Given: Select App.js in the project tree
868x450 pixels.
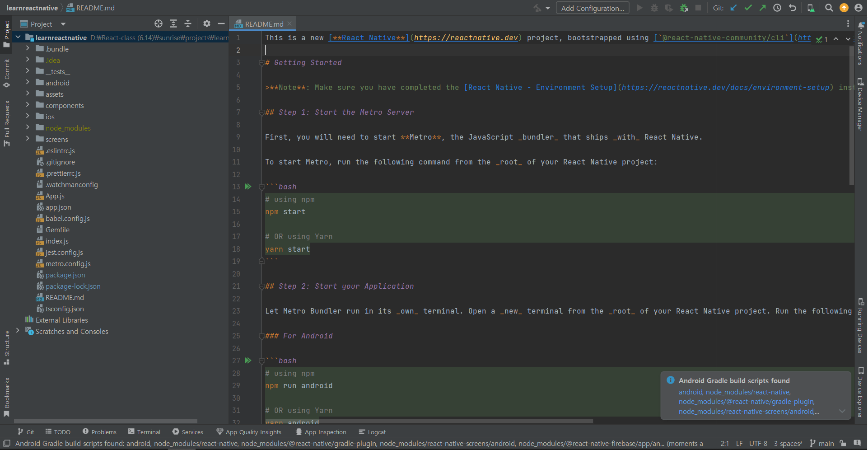Looking at the screenshot, I should pyautogui.click(x=55, y=196).
